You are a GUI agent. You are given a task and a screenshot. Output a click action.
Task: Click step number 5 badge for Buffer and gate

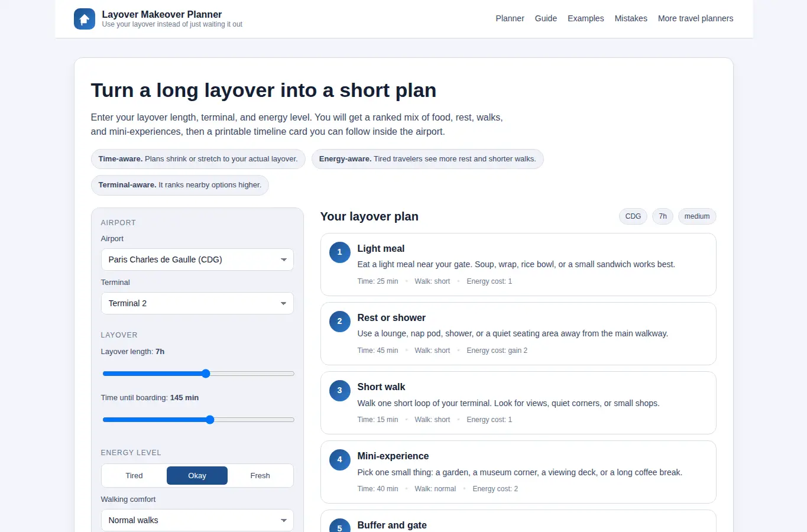tap(339, 525)
